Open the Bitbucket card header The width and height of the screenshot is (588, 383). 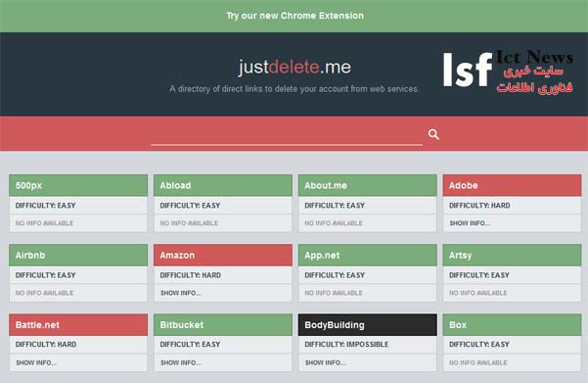click(x=223, y=325)
